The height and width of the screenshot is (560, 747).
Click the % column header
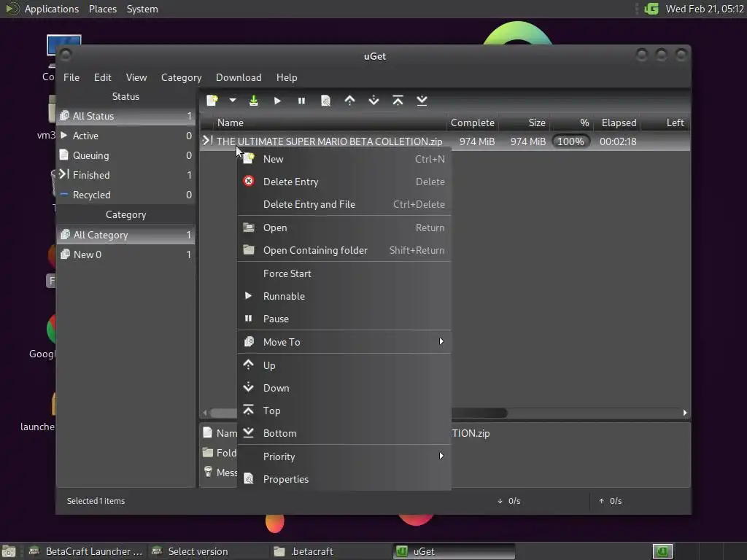pos(571,122)
